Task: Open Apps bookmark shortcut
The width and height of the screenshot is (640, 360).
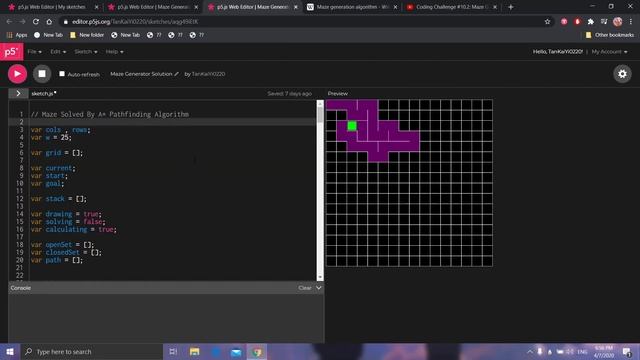Action: pyautogui.click(x=17, y=35)
